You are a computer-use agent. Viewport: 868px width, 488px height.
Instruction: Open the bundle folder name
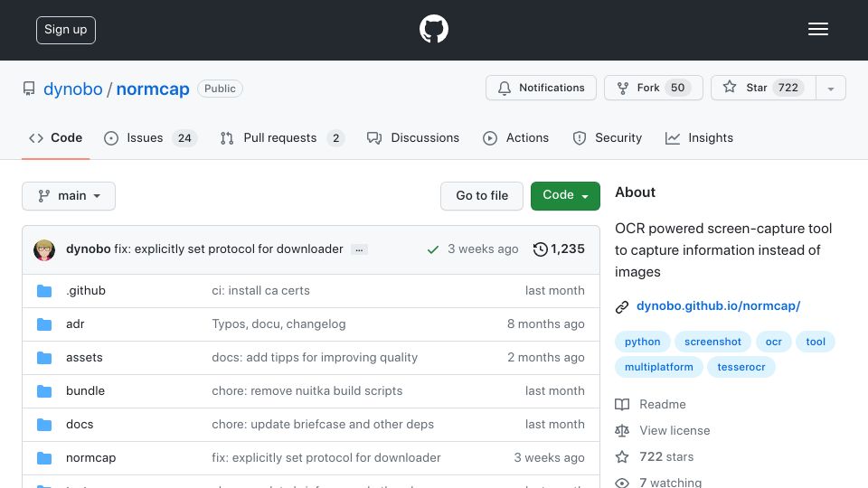click(x=85, y=391)
